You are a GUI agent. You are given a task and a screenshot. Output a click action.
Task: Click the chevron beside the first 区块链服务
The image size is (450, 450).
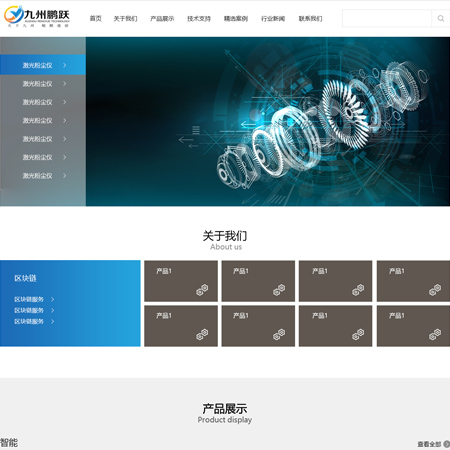(52, 299)
